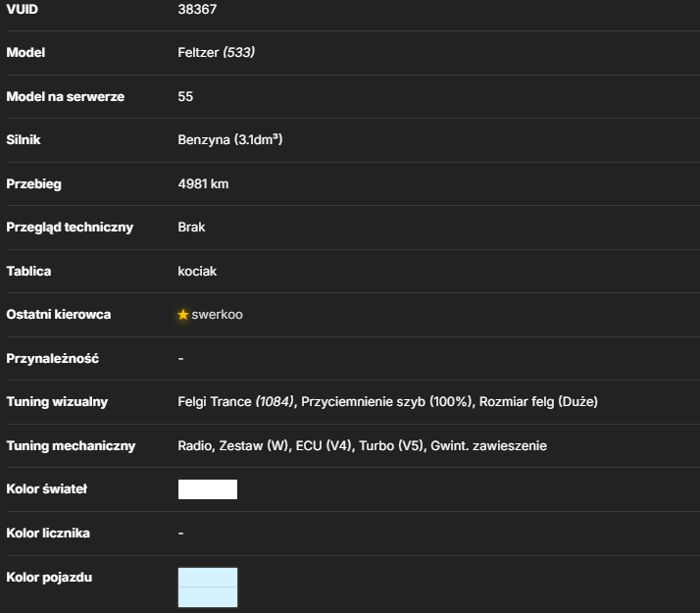The width and height of the screenshot is (700, 613).
Task: Click the ECU (V4) tuning entry
Action: coord(324,446)
